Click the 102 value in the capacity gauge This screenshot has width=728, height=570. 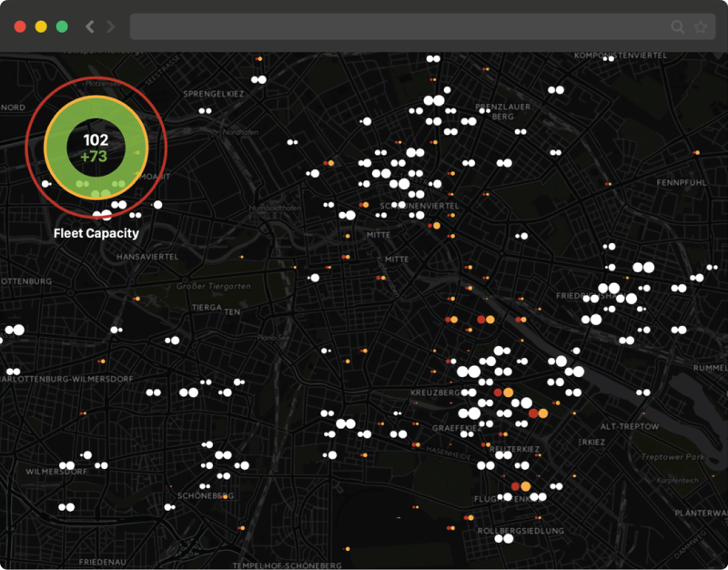click(96, 140)
